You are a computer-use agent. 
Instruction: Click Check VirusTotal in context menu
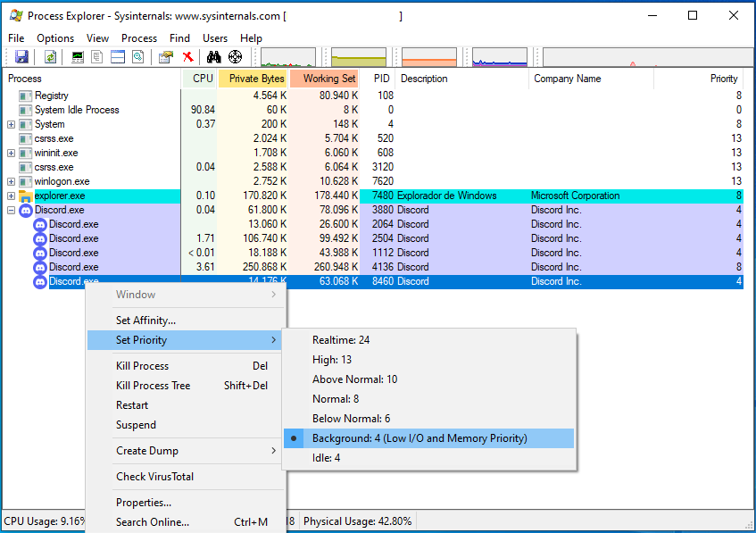tap(154, 477)
